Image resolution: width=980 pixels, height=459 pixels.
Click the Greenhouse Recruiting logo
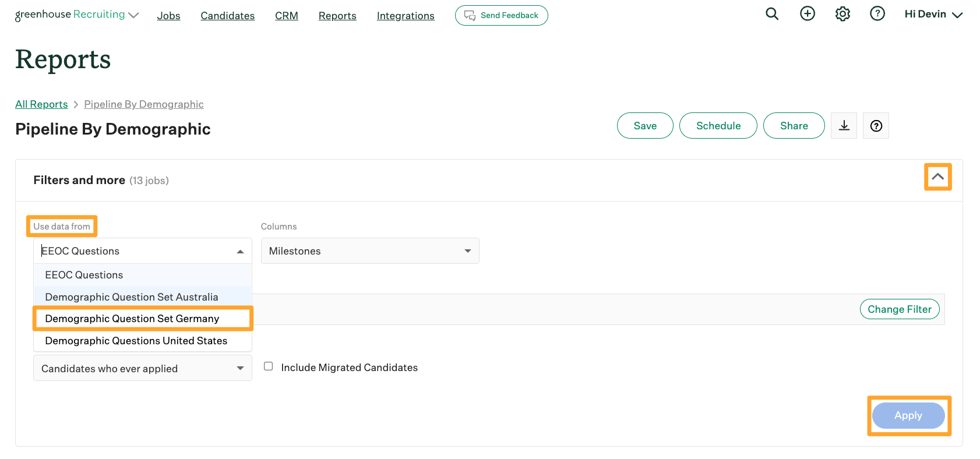70,15
